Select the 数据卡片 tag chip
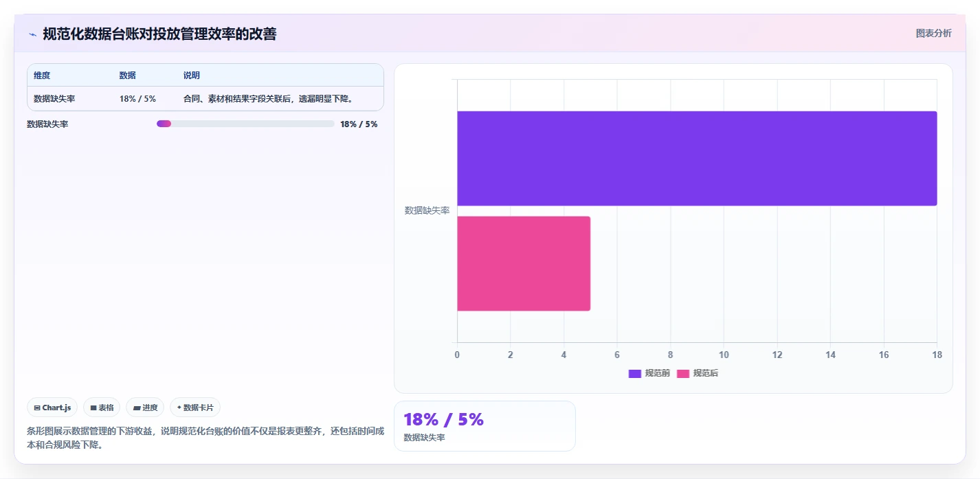980x479 pixels. [195, 408]
